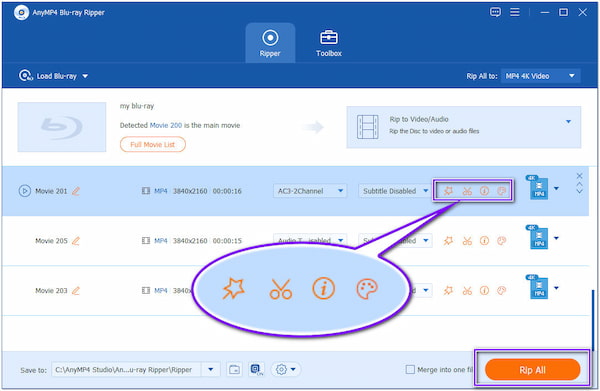Show the media info icon for Movie 201
The image size is (600, 391).
click(x=484, y=191)
